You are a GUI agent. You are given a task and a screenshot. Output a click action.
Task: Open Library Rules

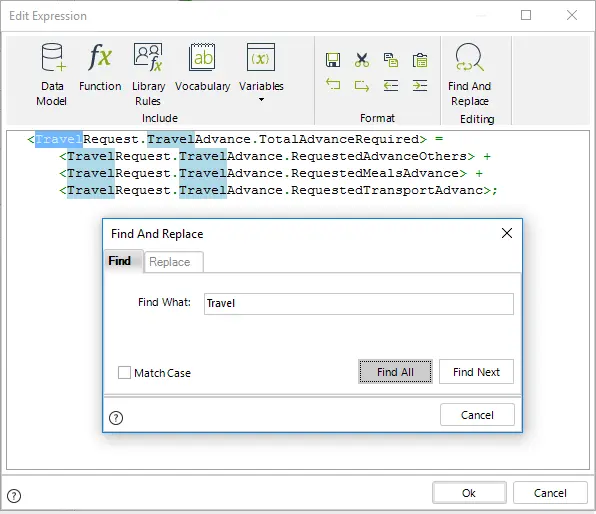click(x=148, y=57)
